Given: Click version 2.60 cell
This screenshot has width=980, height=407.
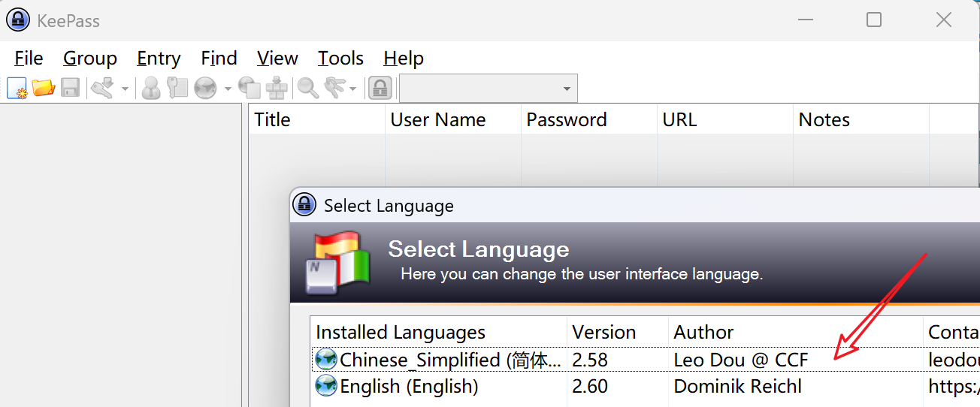Looking at the screenshot, I should 590,387.
